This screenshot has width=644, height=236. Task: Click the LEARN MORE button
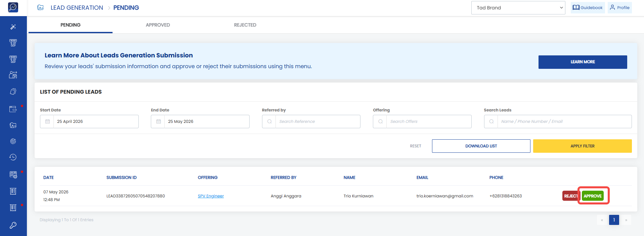click(x=583, y=62)
